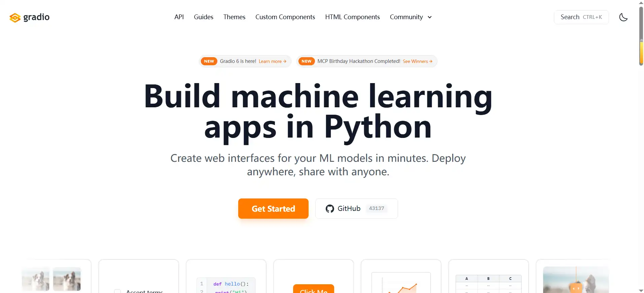Screen dimensions: 644x293
Task: Click the Get Started button
Action: (x=273, y=209)
